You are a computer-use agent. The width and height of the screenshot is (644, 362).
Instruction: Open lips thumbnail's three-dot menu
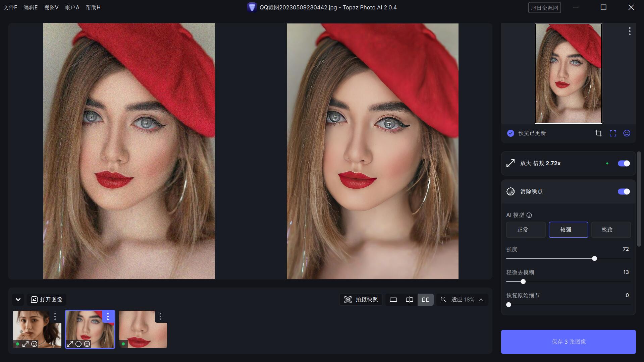pyautogui.click(x=161, y=316)
